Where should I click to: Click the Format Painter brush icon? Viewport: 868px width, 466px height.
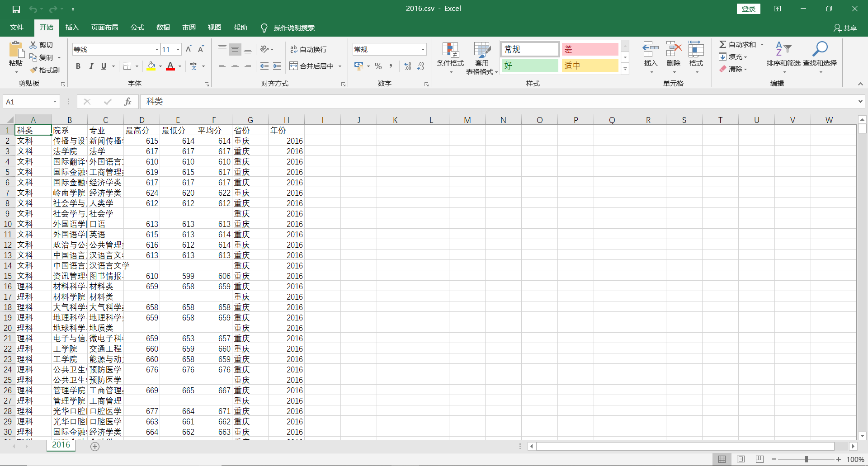click(x=33, y=70)
